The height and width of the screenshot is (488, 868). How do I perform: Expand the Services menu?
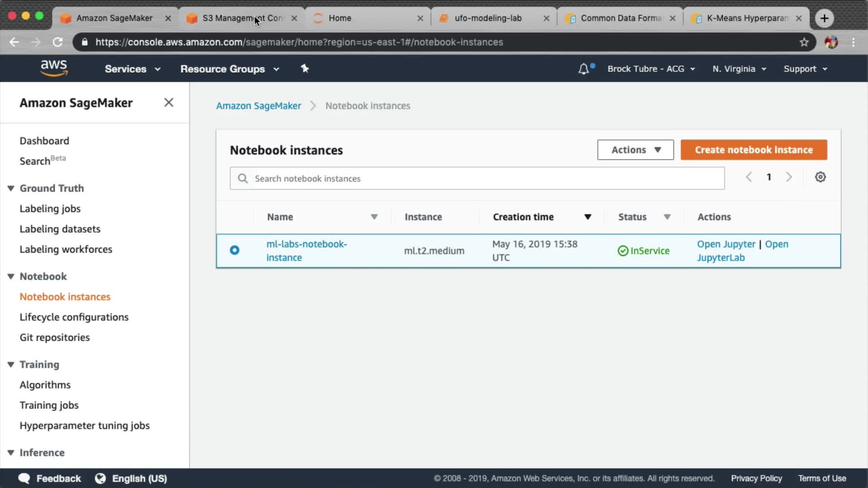tap(132, 69)
